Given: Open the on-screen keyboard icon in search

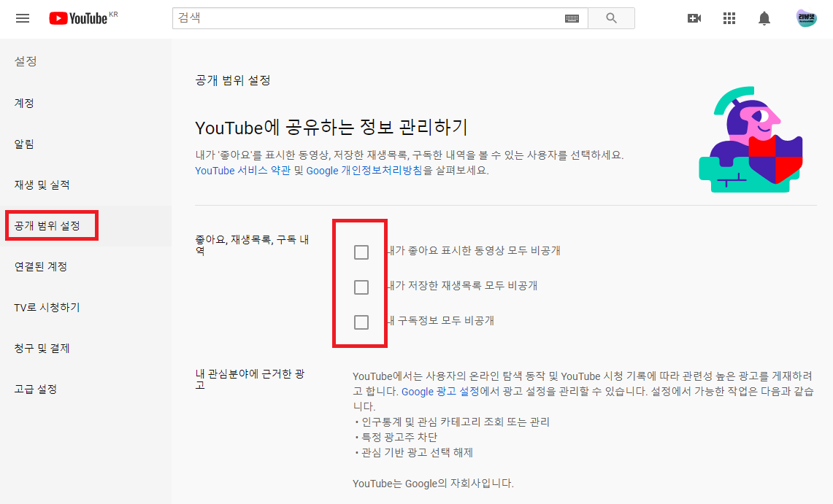Looking at the screenshot, I should point(572,18).
